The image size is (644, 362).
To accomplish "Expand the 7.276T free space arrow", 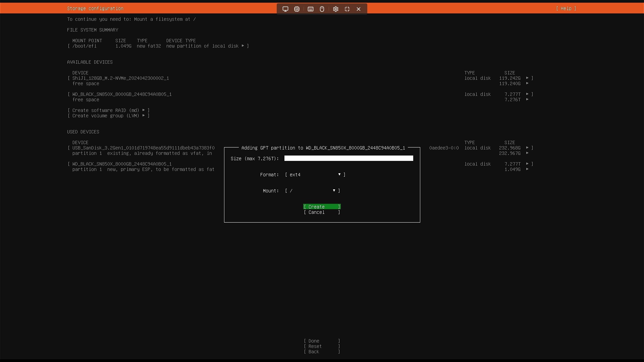I will pyautogui.click(x=527, y=100).
